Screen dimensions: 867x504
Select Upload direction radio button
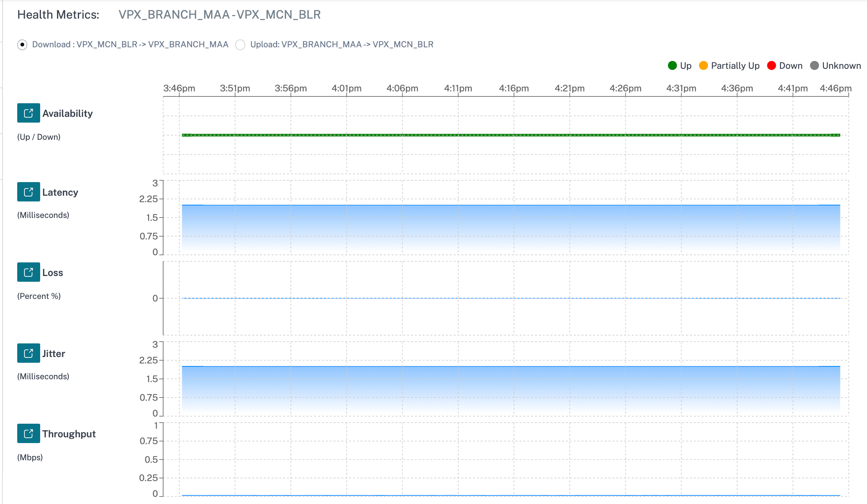240,44
